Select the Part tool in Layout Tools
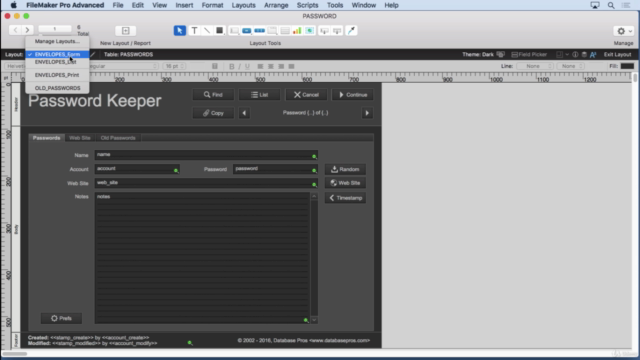This screenshot has height=360, width=640. pyautogui.click(x=337, y=31)
